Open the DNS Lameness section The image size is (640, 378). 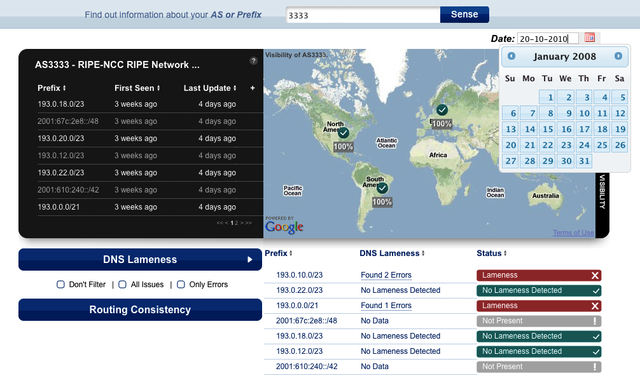(140, 260)
